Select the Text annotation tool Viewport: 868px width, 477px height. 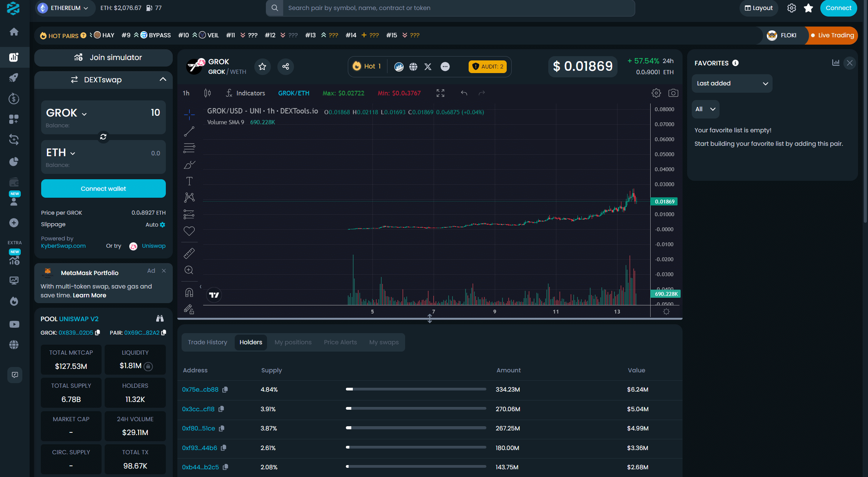point(189,181)
